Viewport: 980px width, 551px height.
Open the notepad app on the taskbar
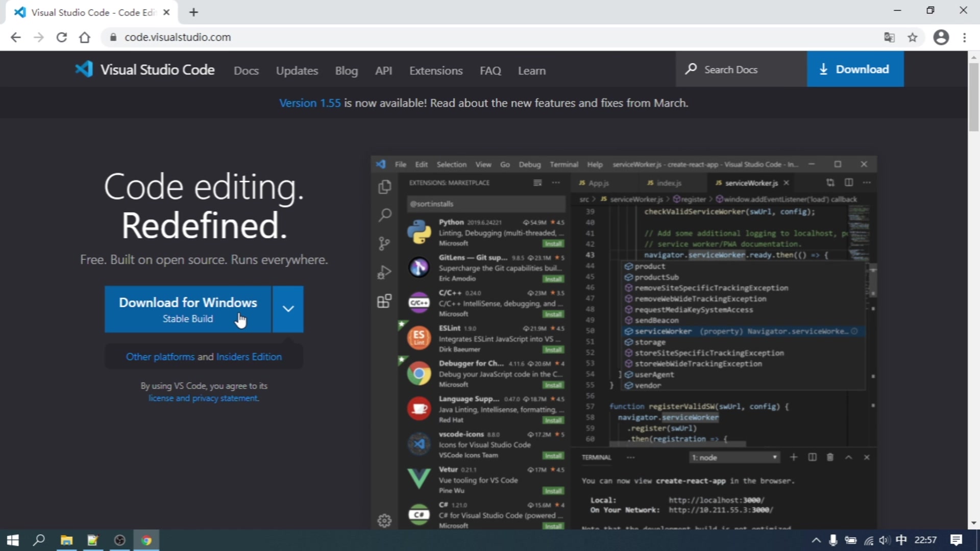tap(92, 540)
